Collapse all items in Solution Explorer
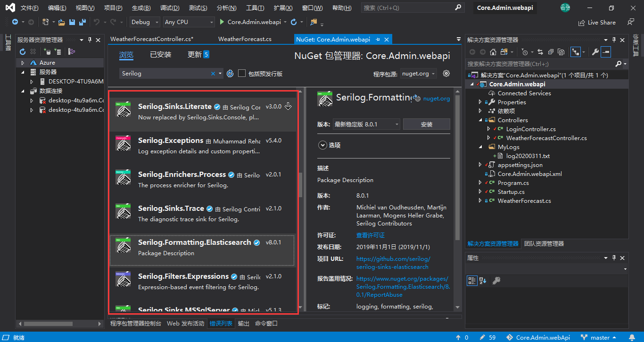This screenshot has height=342, width=644. click(551, 52)
